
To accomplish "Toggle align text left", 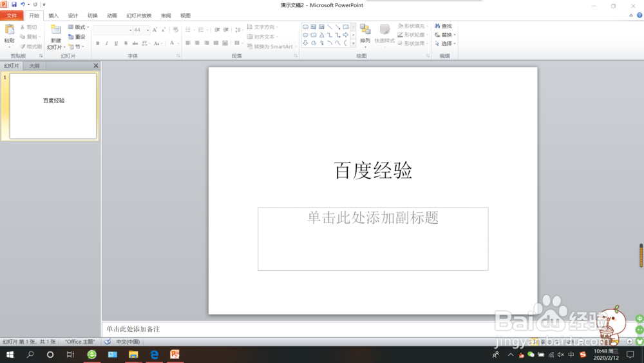I will [x=187, y=43].
